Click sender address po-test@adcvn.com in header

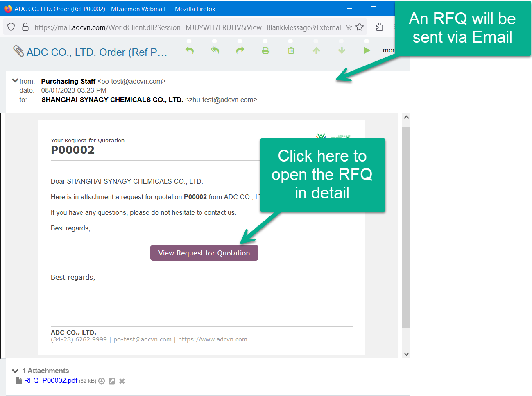point(131,81)
